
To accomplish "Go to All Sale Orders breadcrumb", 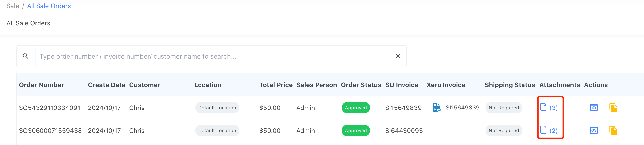I will click(49, 6).
